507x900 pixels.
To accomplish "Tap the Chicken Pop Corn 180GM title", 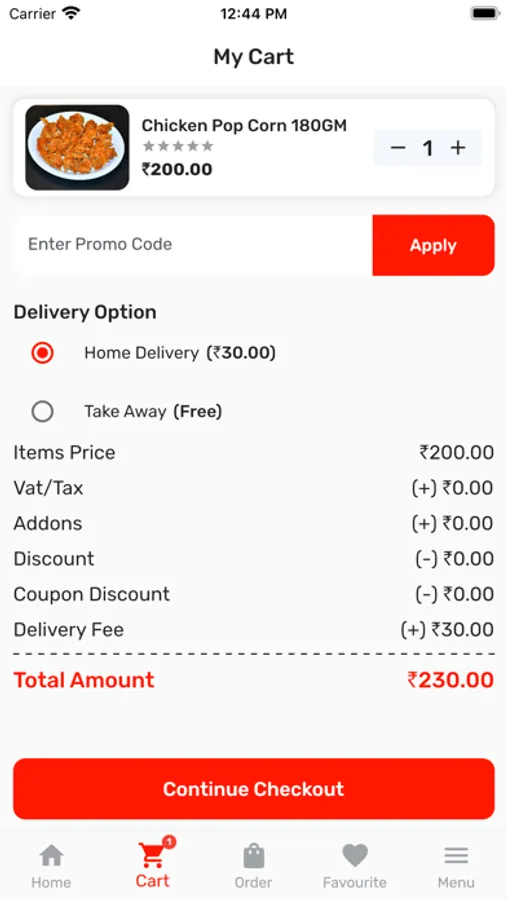I will click(x=244, y=125).
